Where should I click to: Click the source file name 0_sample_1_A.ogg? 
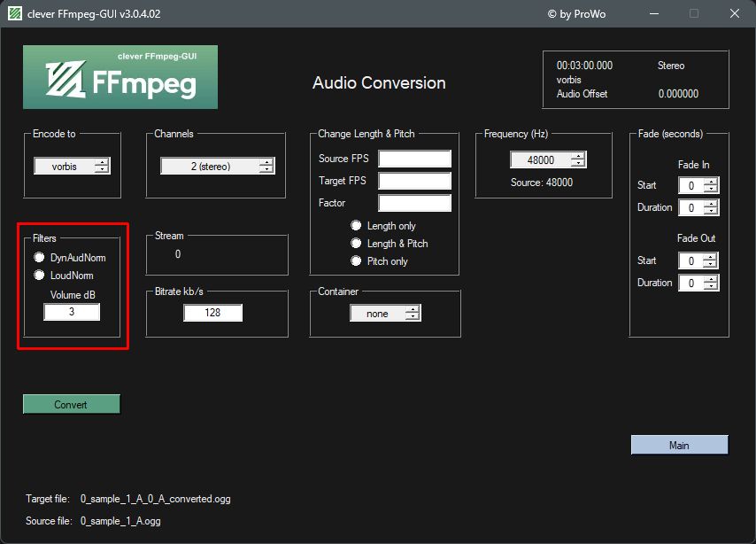coord(120,521)
